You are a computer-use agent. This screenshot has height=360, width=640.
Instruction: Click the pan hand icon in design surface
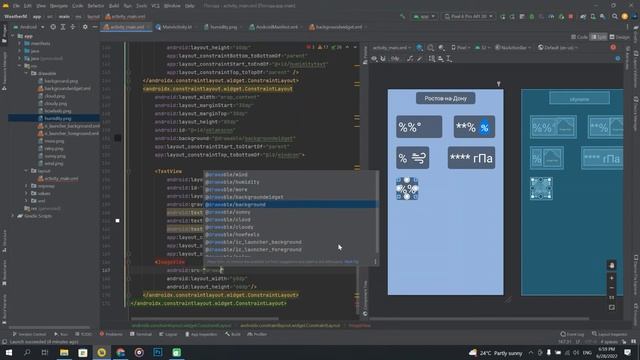coord(611,266)
